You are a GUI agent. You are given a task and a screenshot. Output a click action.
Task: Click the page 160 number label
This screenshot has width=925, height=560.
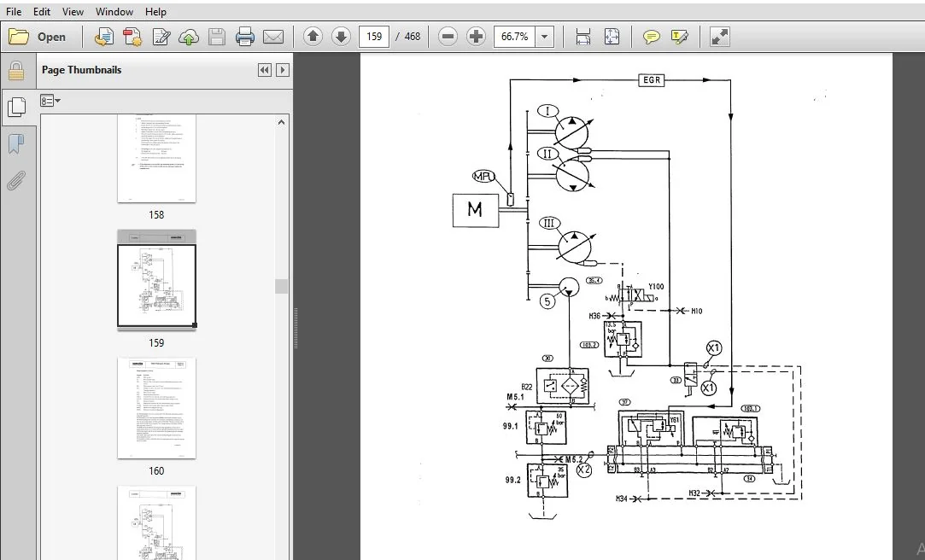[156, 470]
